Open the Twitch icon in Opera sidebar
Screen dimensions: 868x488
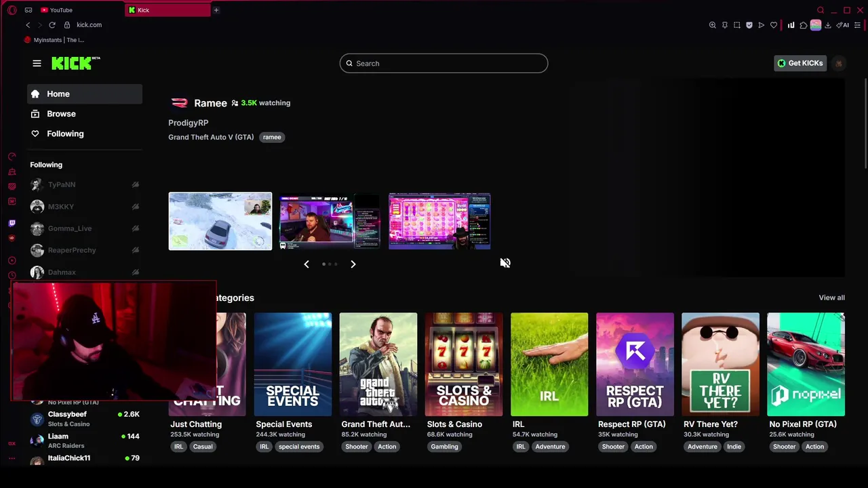[x=12, y=223]
